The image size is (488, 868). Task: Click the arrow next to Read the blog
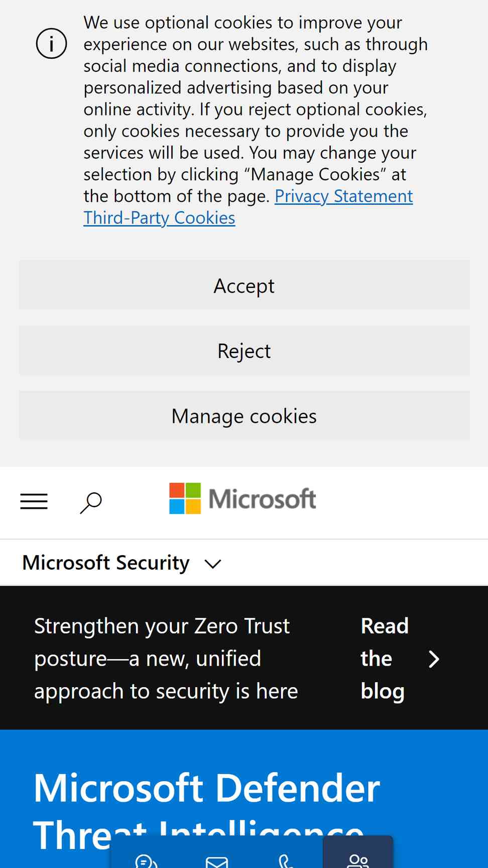pos(434,659)
